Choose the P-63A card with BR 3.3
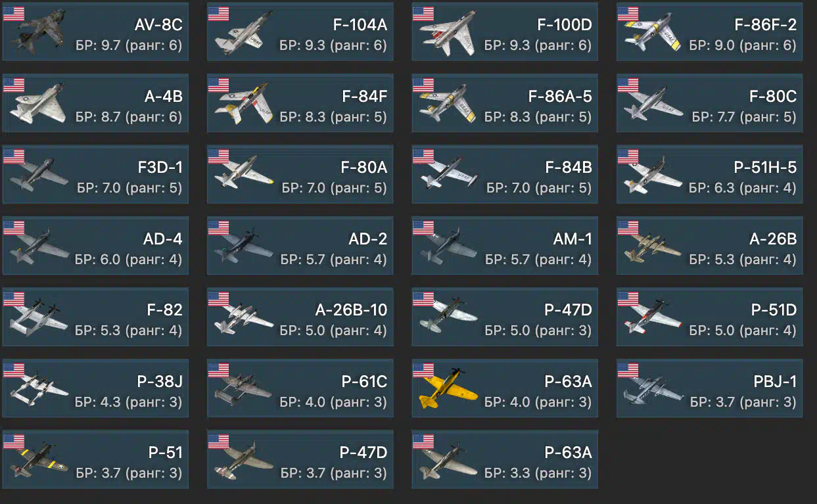 (x=505, y=459)
